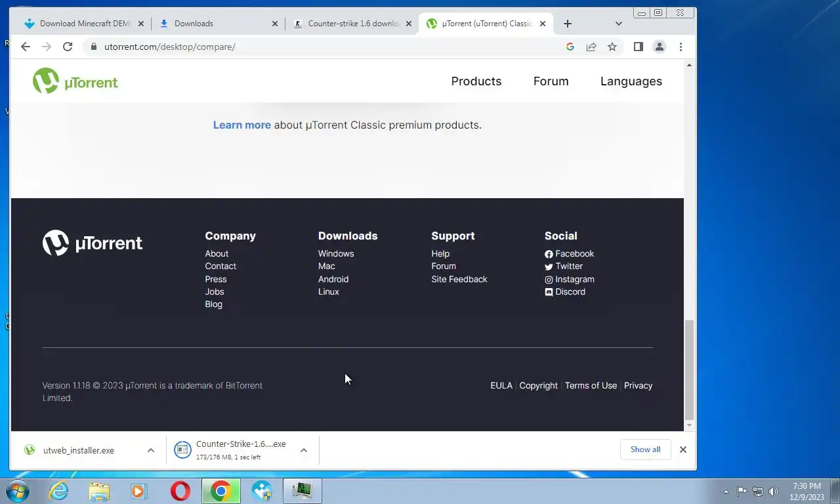Open the Windows Start menu
The image size is (840, 504).
click(17, 491)
